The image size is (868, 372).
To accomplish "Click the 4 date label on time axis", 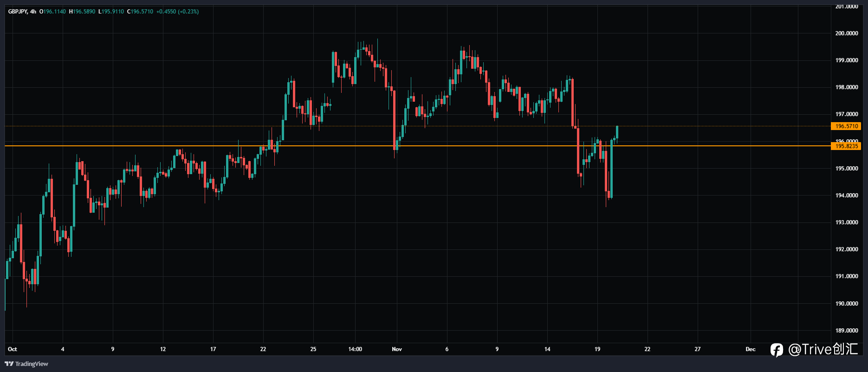I will coord(63,349).
